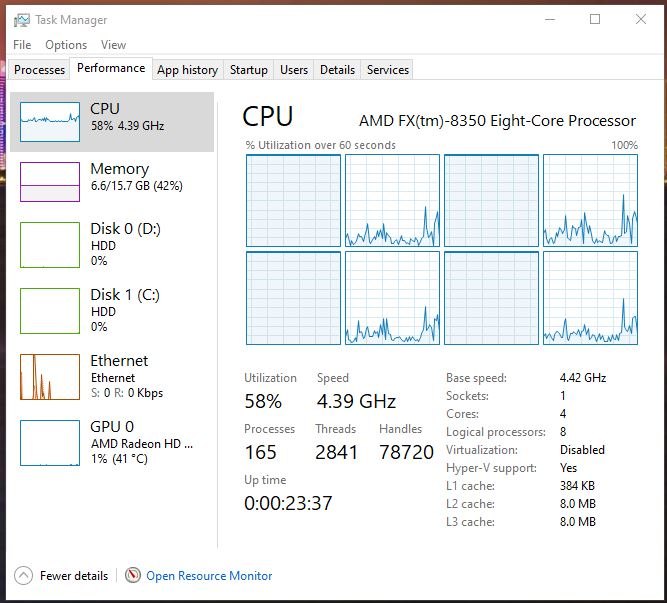Switch to the App history tab
Viewport: 667px width, 603px height.
[187, 70]
